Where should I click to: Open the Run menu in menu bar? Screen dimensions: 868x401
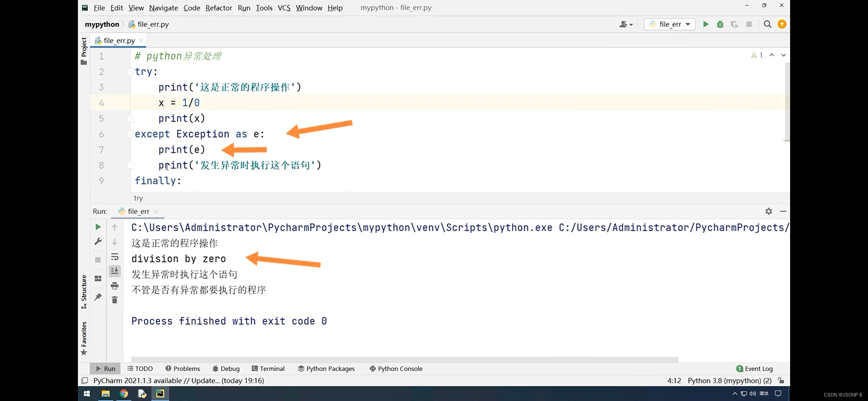click(x=244, y=7)
